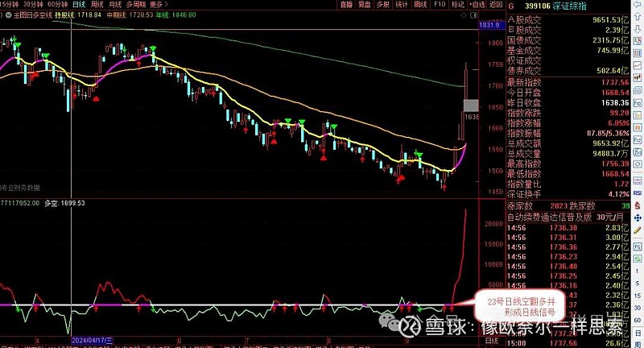Select the 周线 period tab
The width and height of the screenshot is (644, 348).
click(x=97, y=5)
